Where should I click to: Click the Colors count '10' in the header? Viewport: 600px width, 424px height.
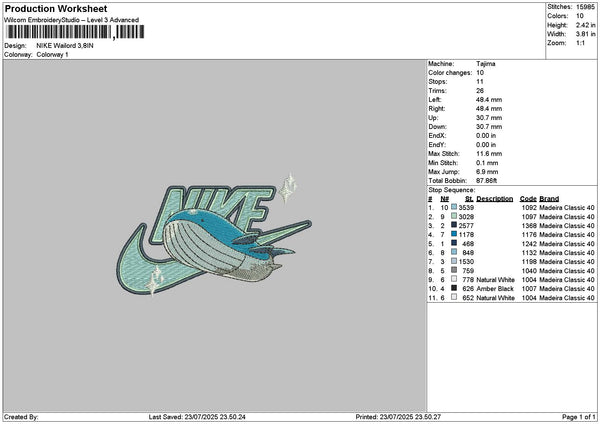pos(580,16)
